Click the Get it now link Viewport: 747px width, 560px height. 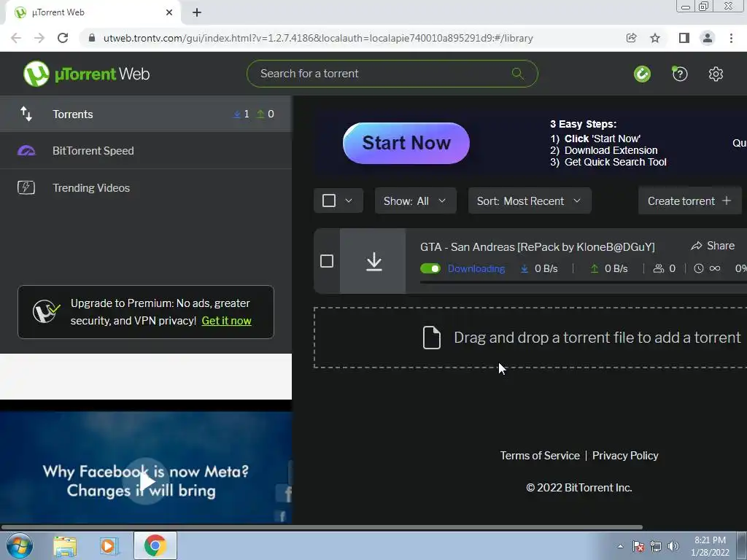226,321
